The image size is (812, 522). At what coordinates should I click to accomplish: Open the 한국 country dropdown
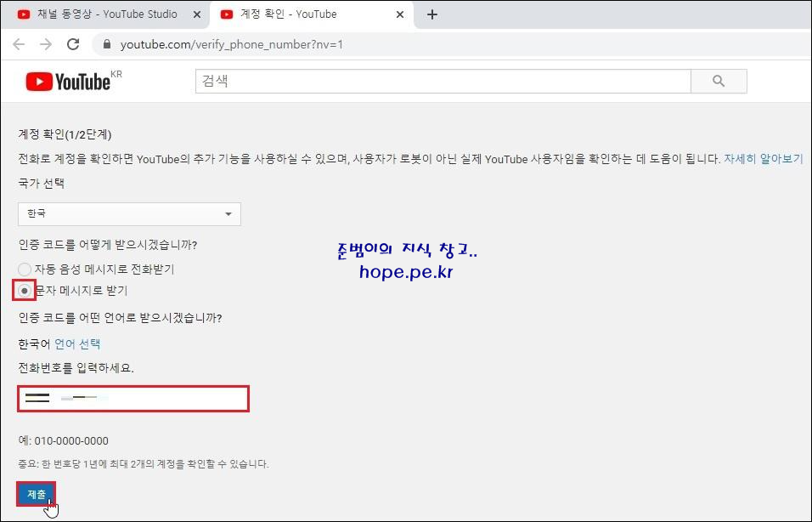tap(129, 214)
